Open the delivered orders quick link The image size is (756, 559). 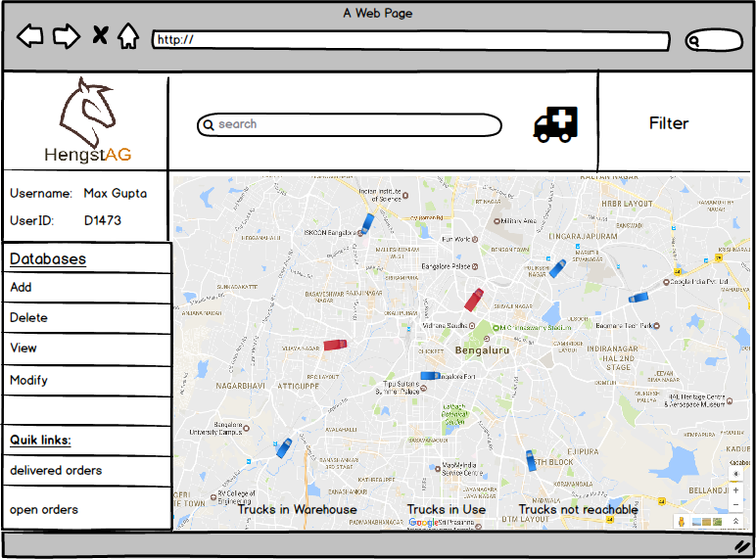pos(87,471)
